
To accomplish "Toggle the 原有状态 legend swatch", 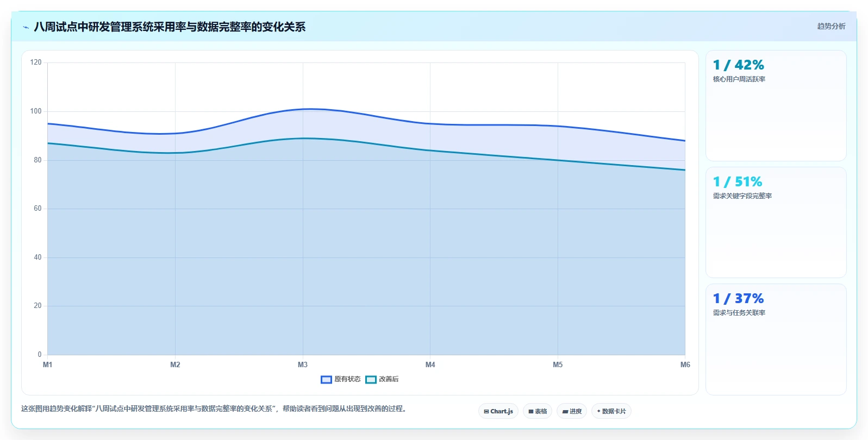I will (326, 379).
